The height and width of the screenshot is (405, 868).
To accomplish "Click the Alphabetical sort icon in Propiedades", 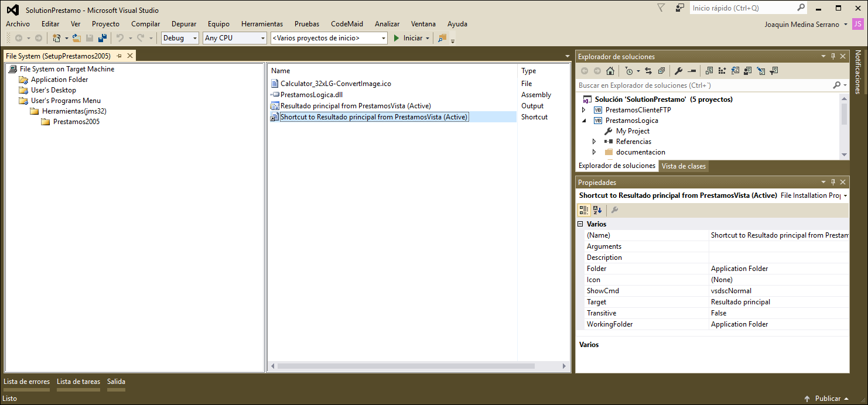I will point(597,210).
